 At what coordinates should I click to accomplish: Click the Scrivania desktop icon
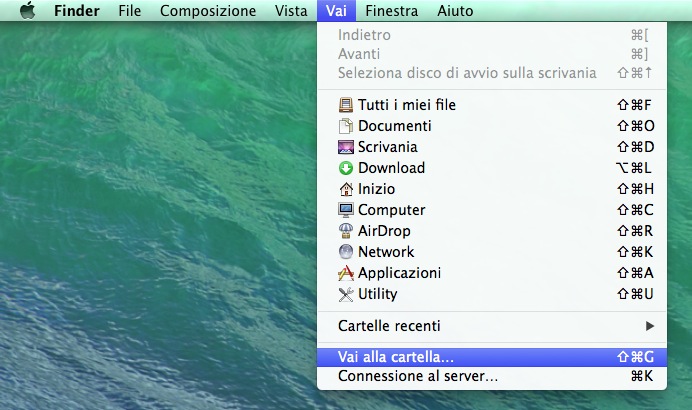click(x=346, y=147)
